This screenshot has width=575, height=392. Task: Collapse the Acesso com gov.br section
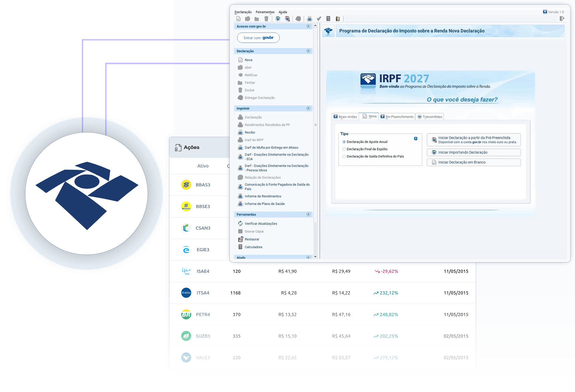tap(308, 26)
